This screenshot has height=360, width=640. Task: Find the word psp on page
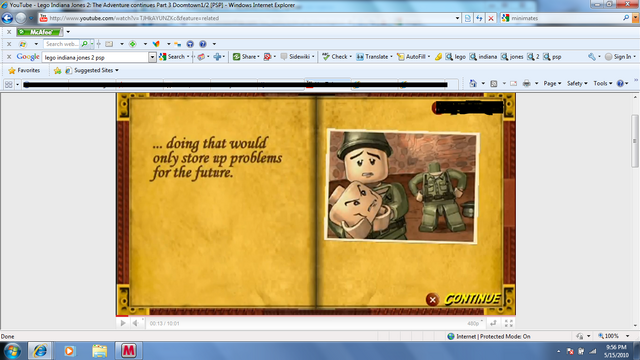pos(552,57)
